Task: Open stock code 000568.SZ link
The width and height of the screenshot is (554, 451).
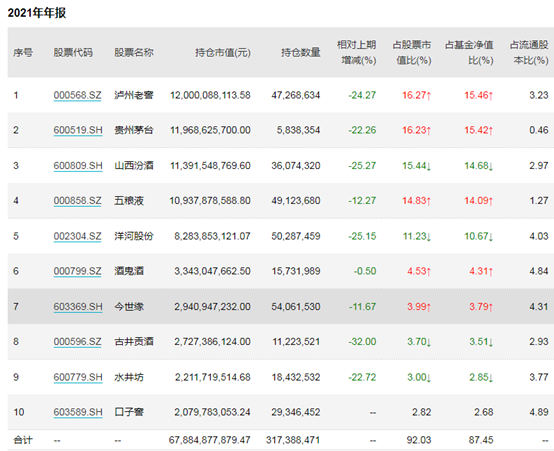Action: tap(77, 95)
